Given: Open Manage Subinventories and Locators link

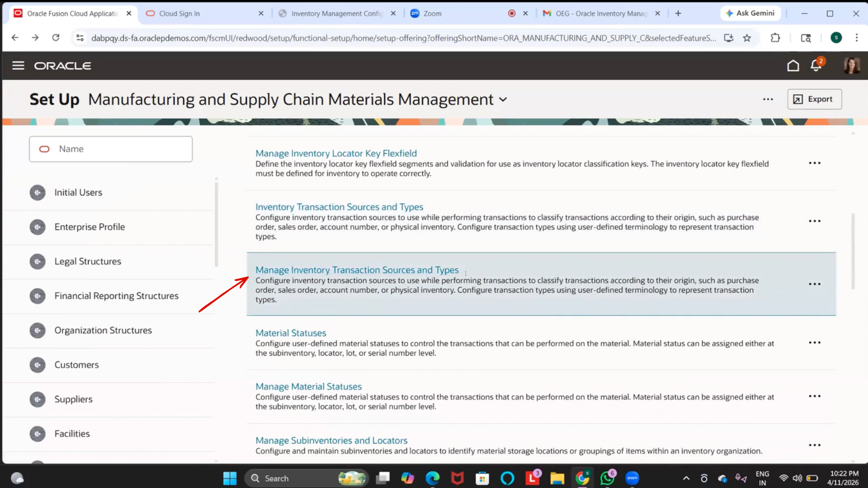Looking at the screenshot, I should pyautogui.click(x=331, y=441).
